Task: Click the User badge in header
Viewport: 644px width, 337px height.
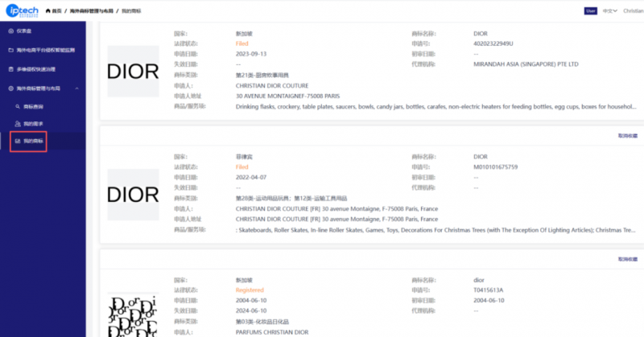Action: click(592, 11)
